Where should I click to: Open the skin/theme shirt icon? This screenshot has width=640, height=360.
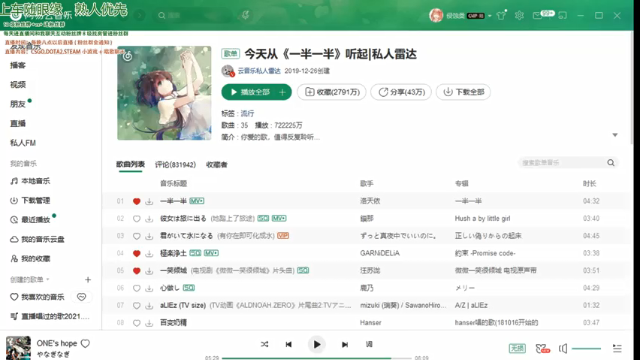coord(501,16)
